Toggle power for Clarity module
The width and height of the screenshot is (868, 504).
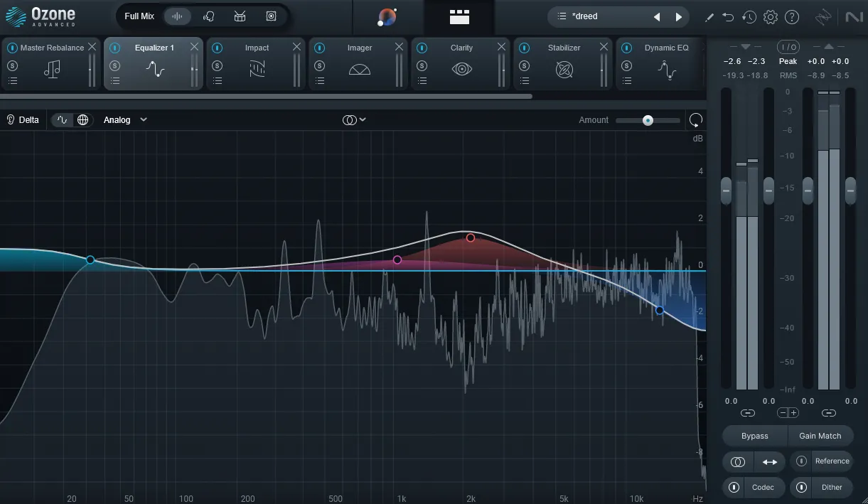(422, 48)
